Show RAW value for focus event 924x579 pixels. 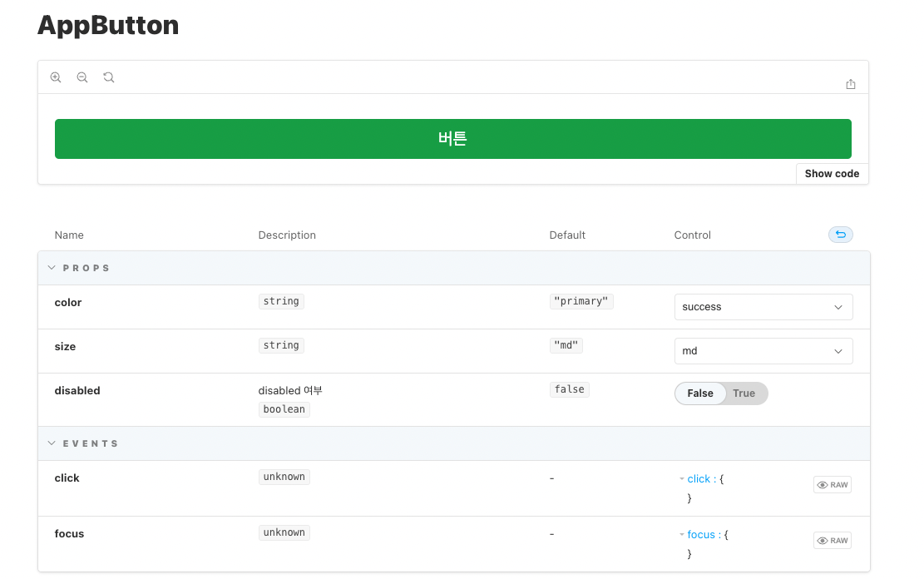click(832, 541)
